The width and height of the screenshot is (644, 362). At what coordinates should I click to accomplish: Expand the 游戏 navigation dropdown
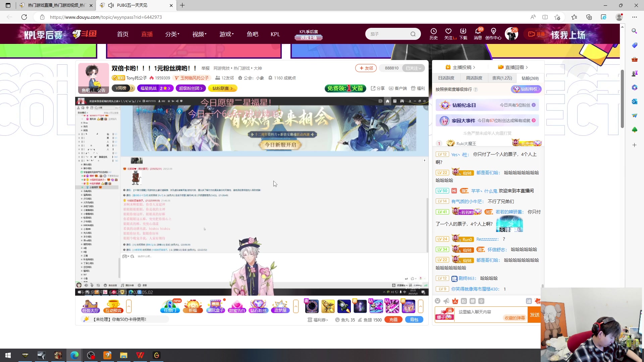(x=226, y=34)
